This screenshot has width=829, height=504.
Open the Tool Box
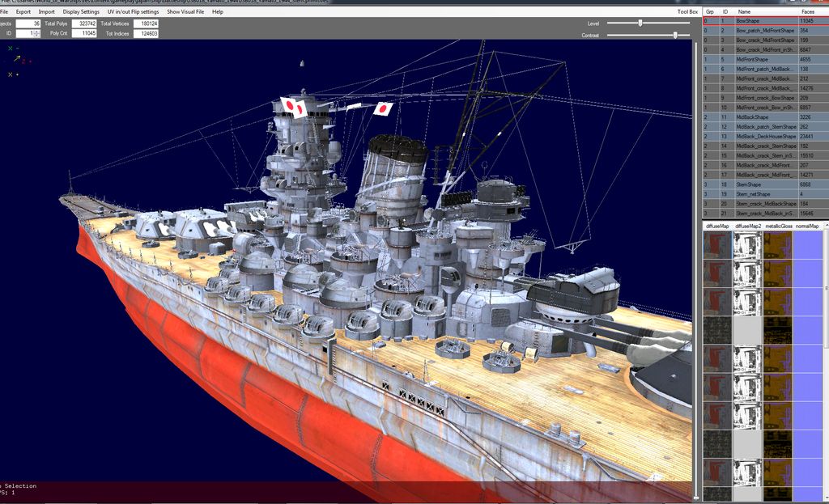(687, 12)
